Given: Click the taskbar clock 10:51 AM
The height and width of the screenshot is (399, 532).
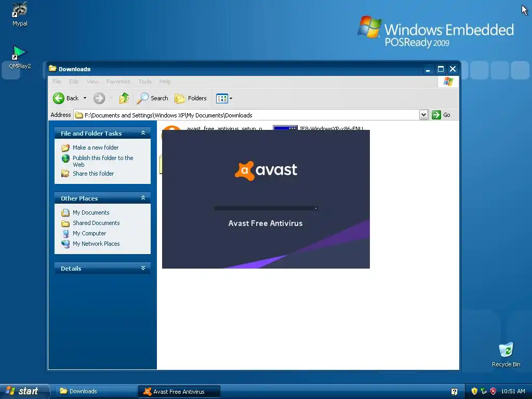Looking at the screenshot, I should [513, 391].
